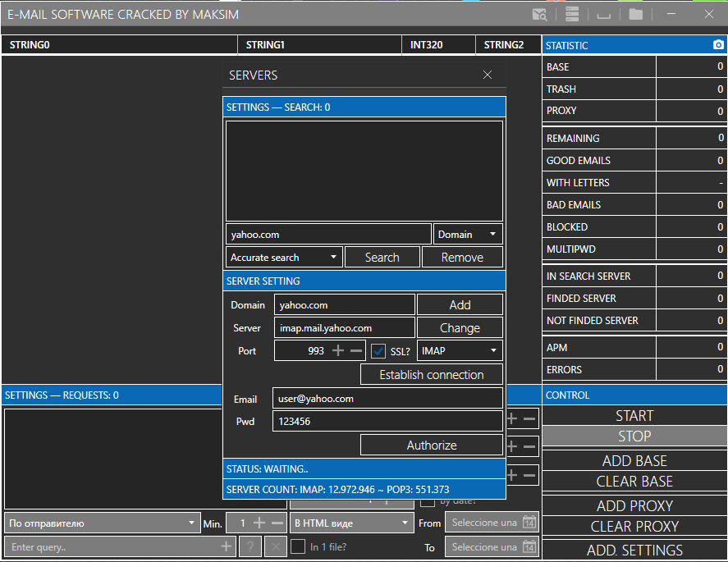Image resolution: width=728 pixels, height=562 pixels.
Task: Click the SETTINGS — REQUESTS: 0 header
Action: [112, 395]
